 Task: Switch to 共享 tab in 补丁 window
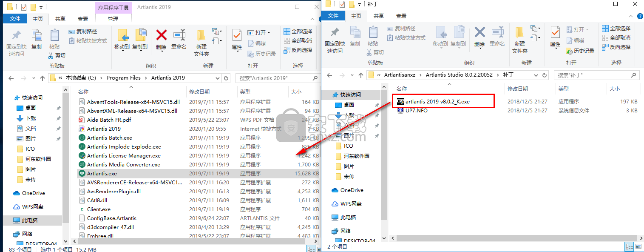click(379, 16)
